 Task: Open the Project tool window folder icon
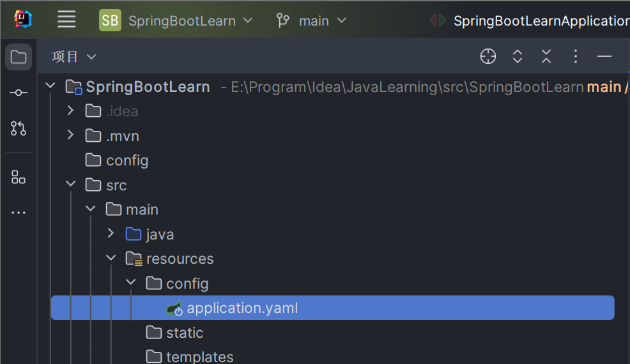(x=19, y=57)
